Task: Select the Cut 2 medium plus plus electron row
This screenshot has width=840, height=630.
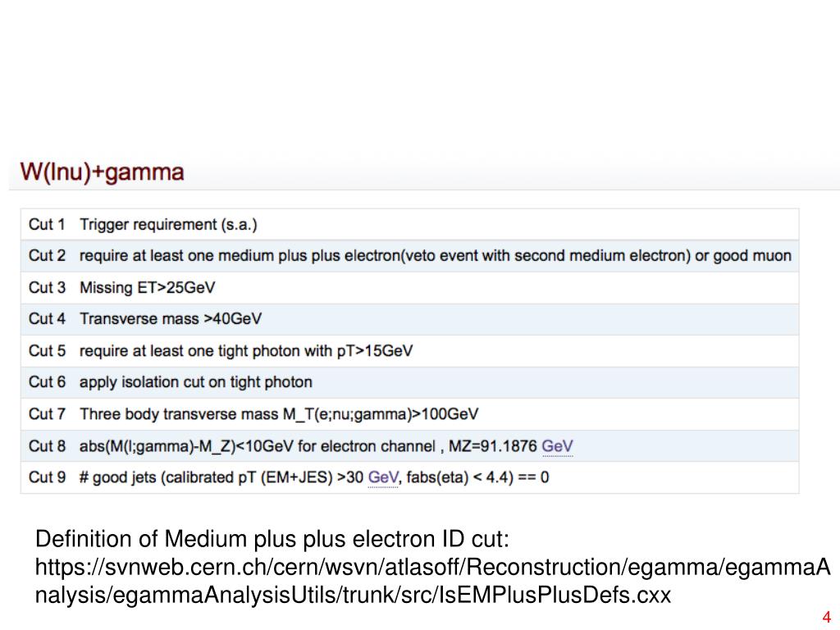Action: point(410,256)
